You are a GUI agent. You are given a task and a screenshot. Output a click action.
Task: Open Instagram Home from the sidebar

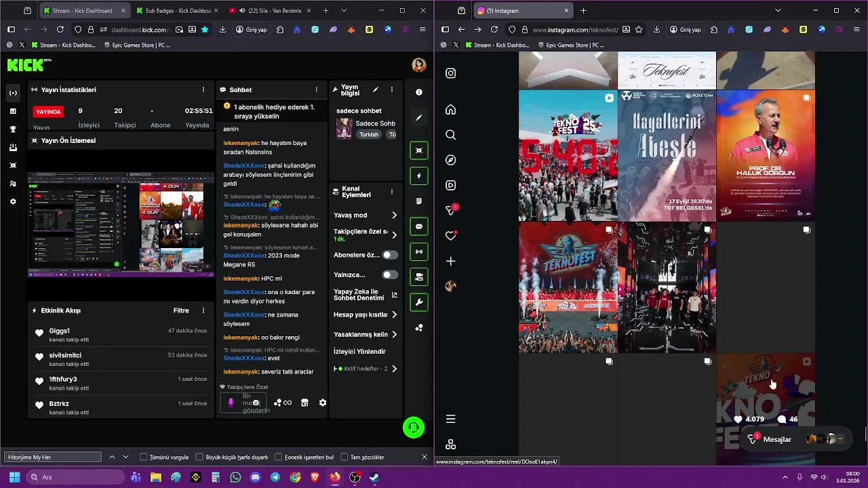(450, 110)
